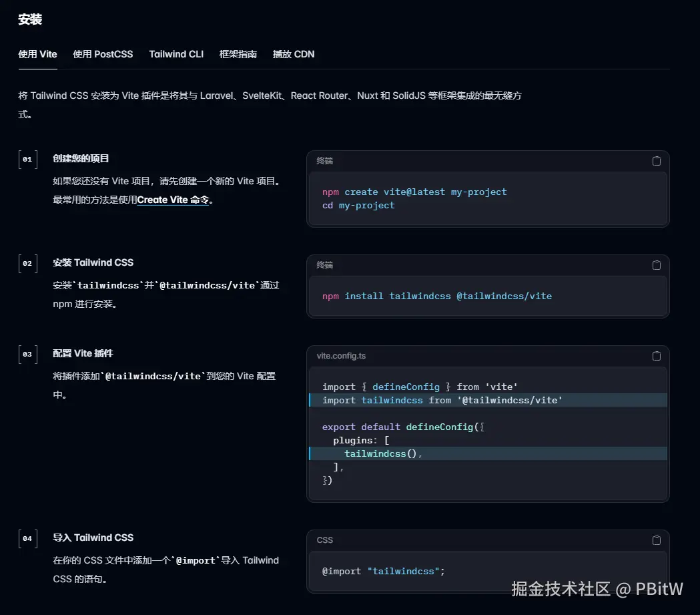Open the Tailwind CLI tab
The image size is (700, 615).
(x=176, y=54)
